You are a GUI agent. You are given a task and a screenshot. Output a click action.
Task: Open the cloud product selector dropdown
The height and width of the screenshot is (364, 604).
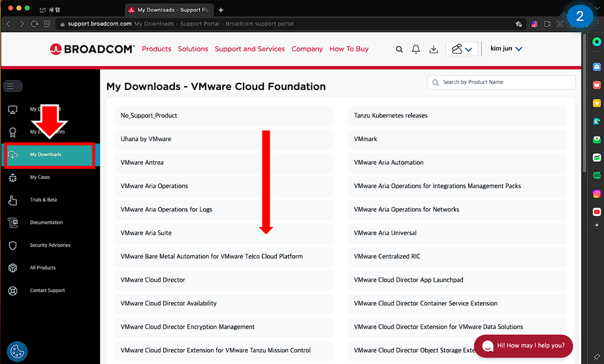pyautogui.click(x=462, y=50)
